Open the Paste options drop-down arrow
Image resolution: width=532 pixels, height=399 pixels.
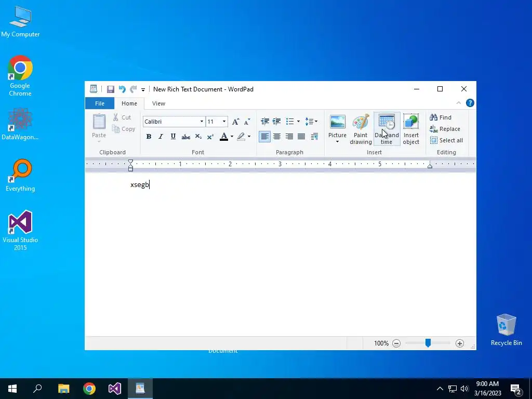pyautogui.click(x=99, y=141)
